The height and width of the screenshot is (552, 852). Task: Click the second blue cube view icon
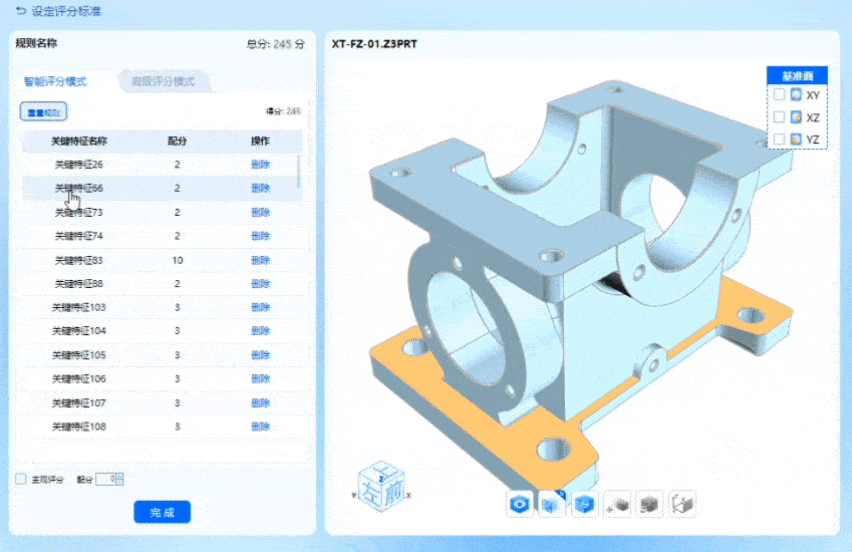[552, 504]
